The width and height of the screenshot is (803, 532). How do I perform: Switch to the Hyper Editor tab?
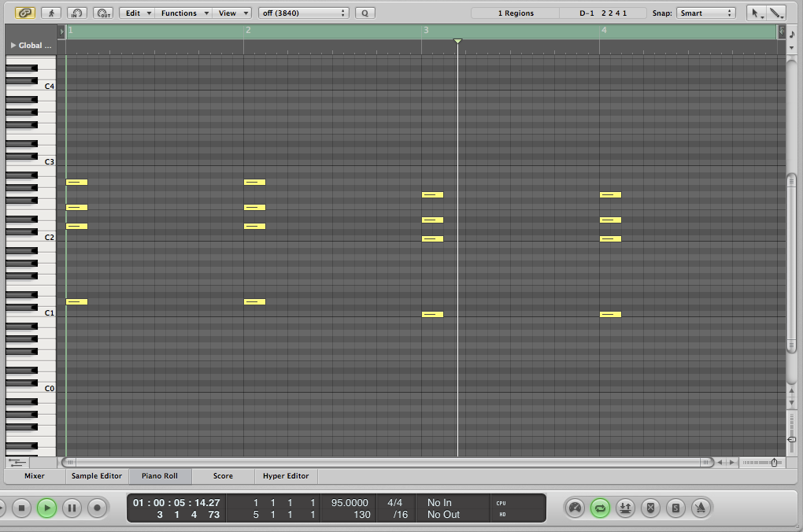[x=286, y=476]
